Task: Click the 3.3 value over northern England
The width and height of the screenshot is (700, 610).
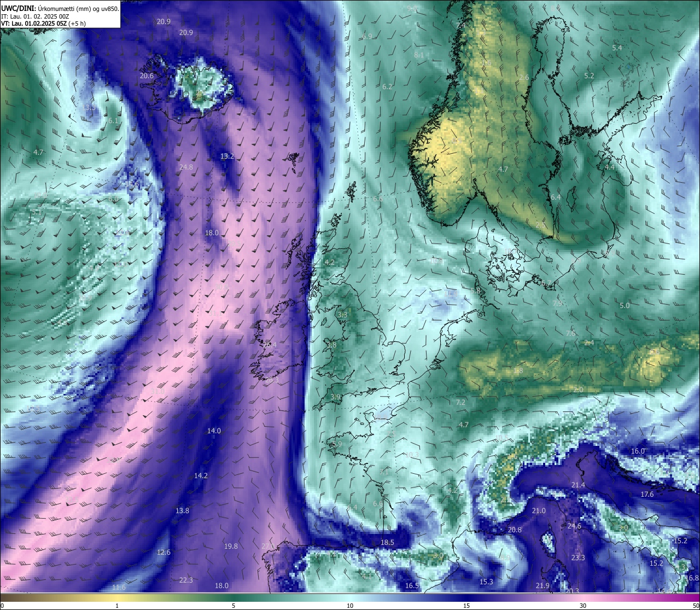Action: coord(342,315)
